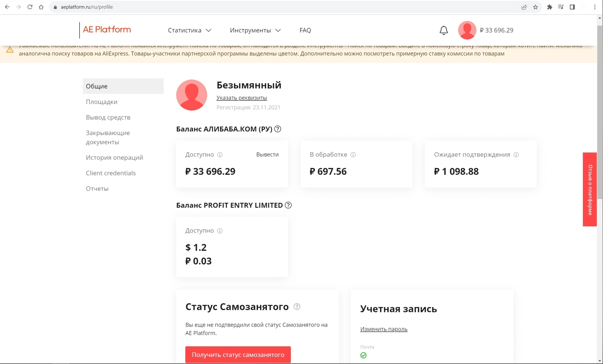Click the ₽ 0.03 balance value

click(x=199, y=261)
